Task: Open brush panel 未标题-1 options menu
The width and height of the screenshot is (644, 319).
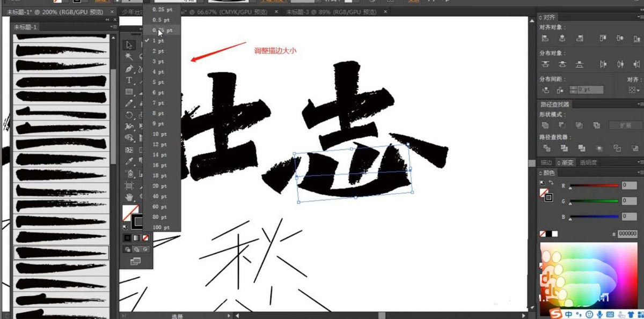Action: [x=114, y=27]
